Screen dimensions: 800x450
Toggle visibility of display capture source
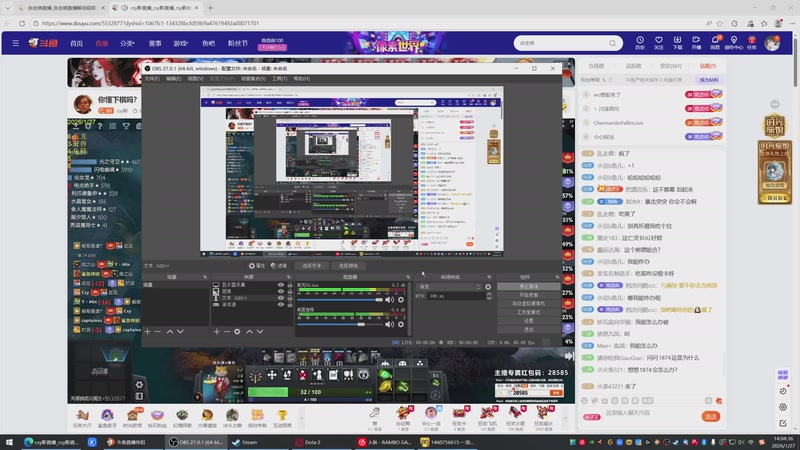pos(281,285)
